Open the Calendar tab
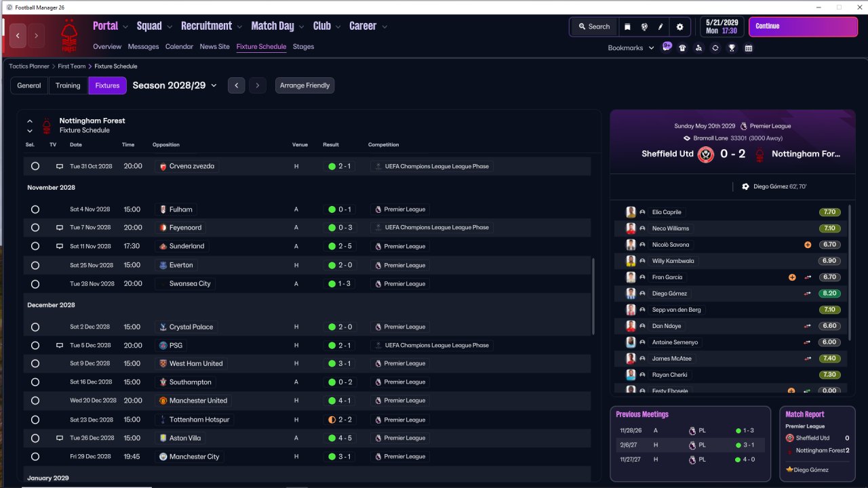Screen dimensions: 868x488 coord(179,47)
